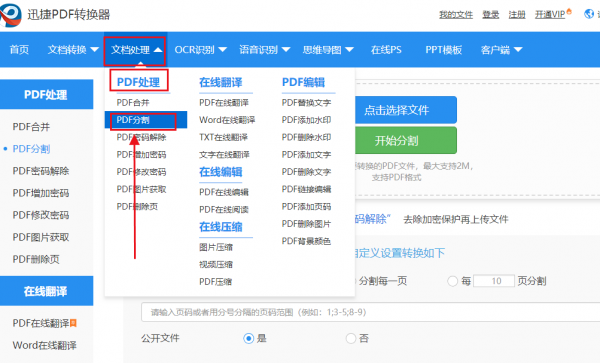Choose PDF添加页码 in the dropdown
The width and height of the screenshot is (600, 363).
[307, 207]
